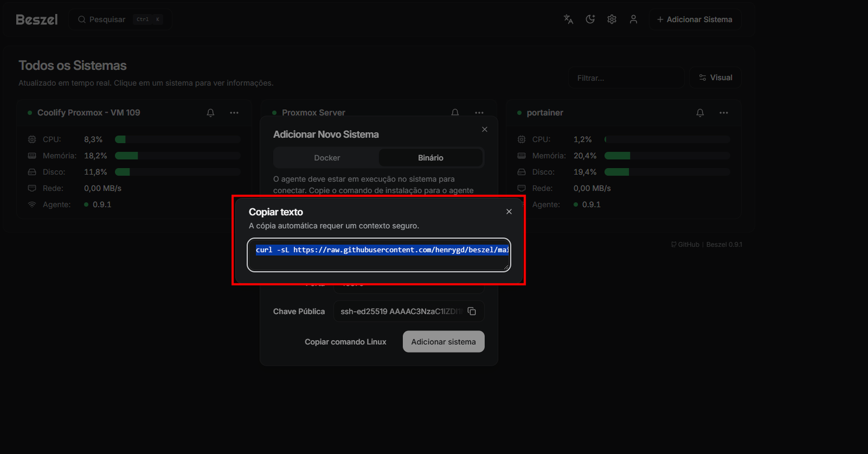Image resolution: width=868 pixels, height=454 pixels.
Task: Open the Visual view options
Action: tap(715, 78)
